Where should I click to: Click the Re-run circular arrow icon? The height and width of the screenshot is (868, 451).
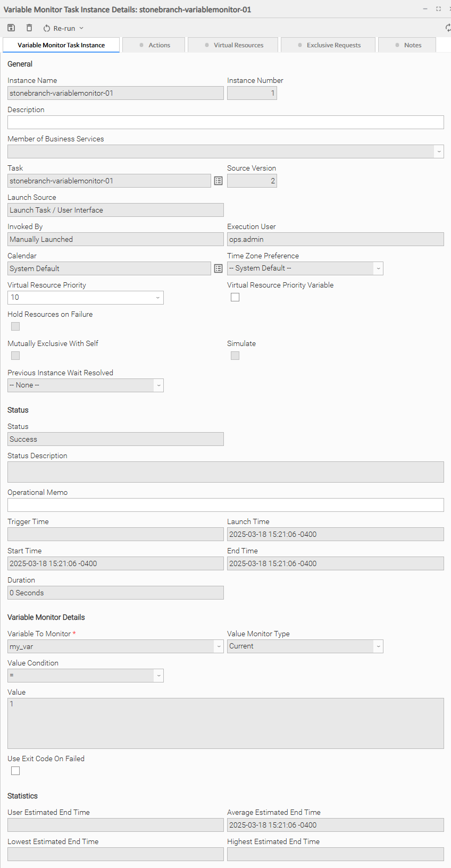pos(47,28)
